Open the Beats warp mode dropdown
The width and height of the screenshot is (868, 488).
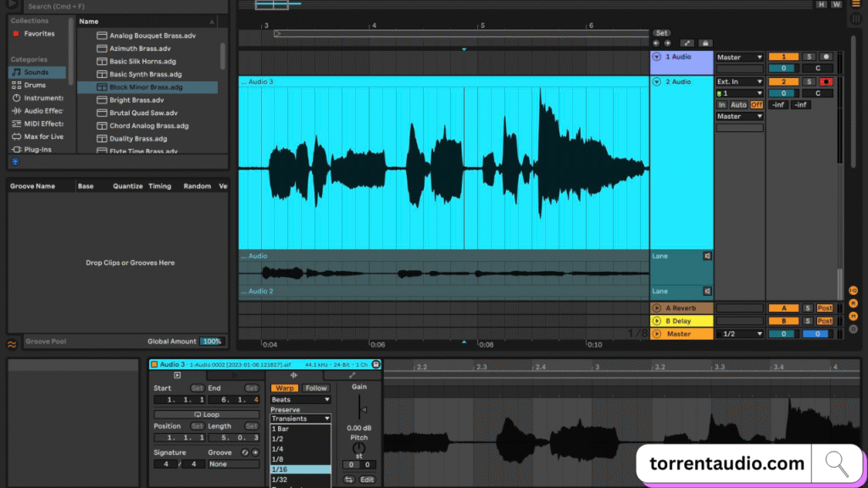(x=301, y=399)
